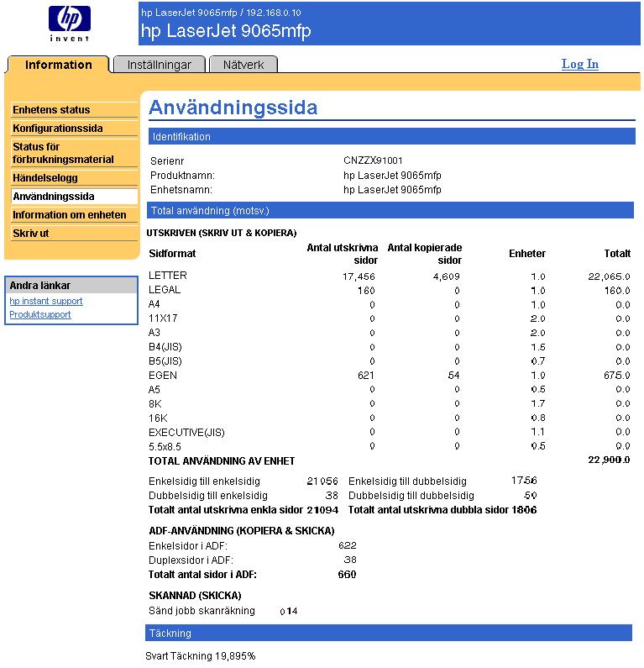Click the hp LaserJet 9065mfp banner title
This screenshot has height=668, width=644.
click(x=226, y=31)
